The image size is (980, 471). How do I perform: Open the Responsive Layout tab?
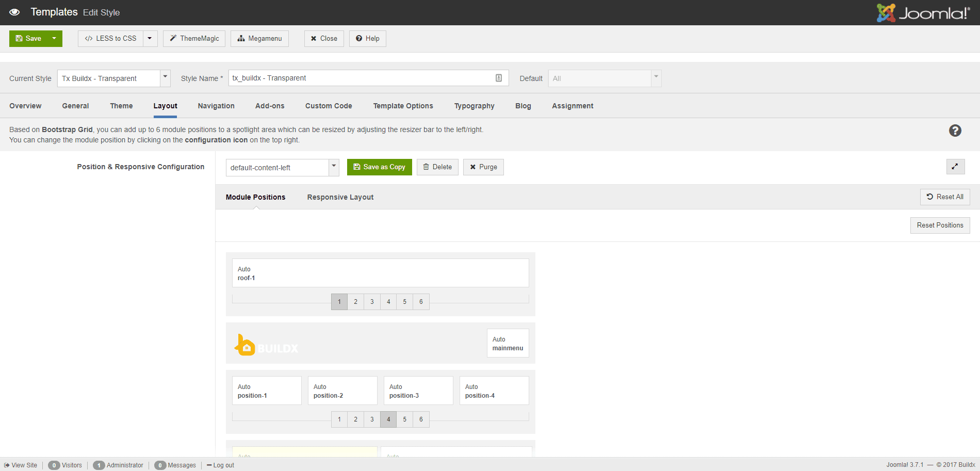click(340, 197)
